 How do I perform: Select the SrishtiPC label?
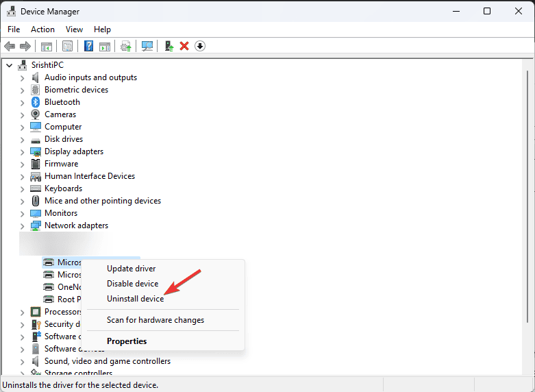point(47,65)
